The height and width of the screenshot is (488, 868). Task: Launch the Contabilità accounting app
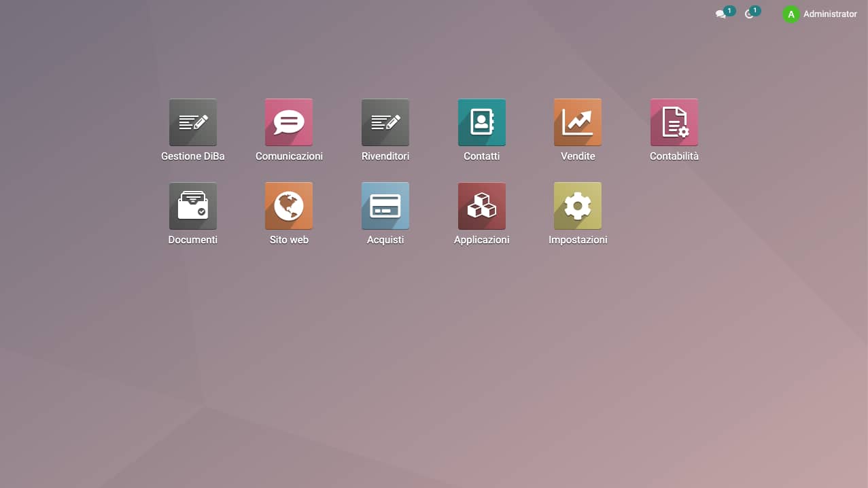pos(674,122)
